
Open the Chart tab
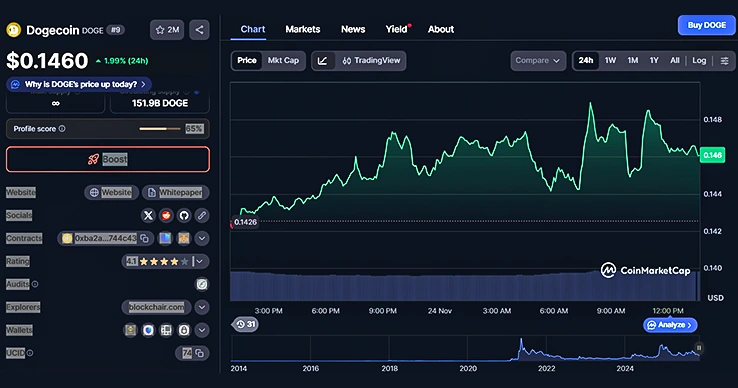(253, 29)
